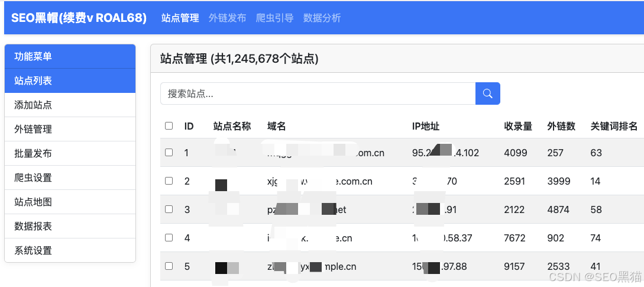Go to 系统设置 in the sidebar
This screenshot has height=287, width=644.
click(70, 250)
